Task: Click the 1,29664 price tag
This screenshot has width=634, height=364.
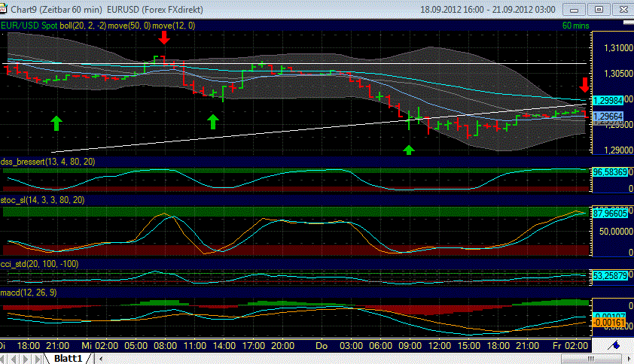Action: tap(608, 117)
